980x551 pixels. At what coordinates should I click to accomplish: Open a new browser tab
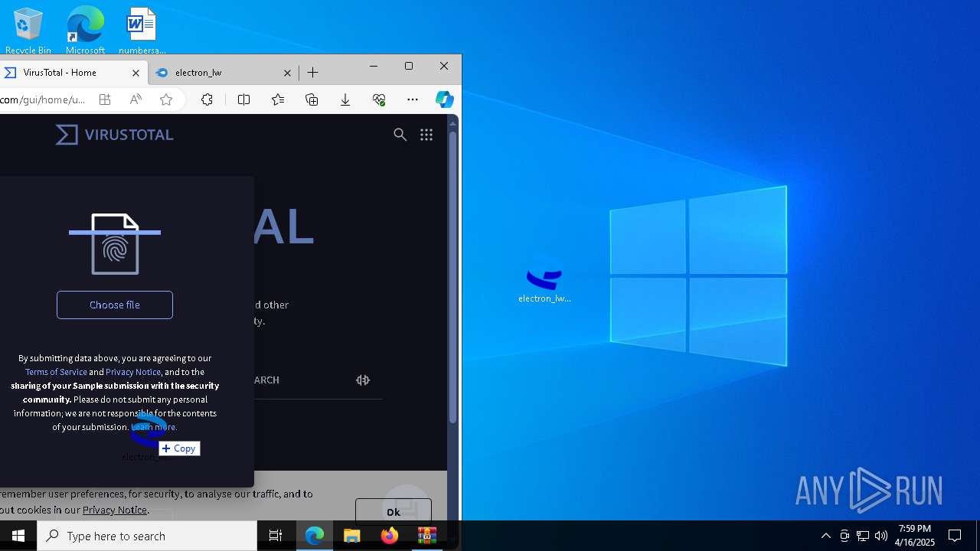[x=312, y=73]
